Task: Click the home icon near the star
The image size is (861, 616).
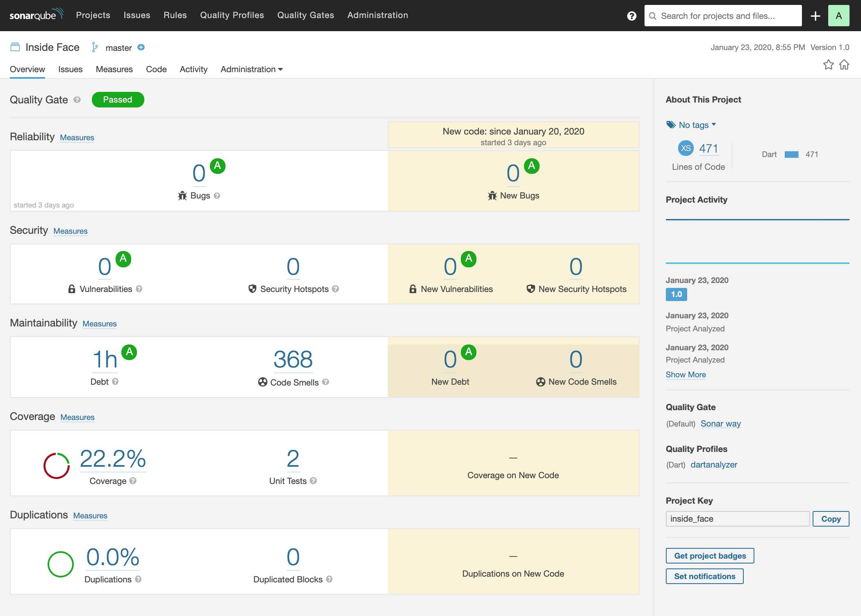Action: point(845,65)
